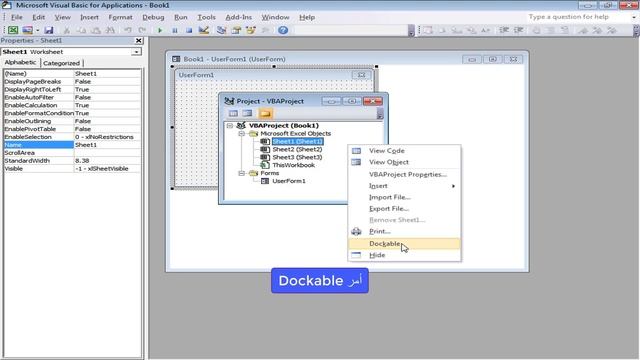Click the Project Explorer toolbar icon
Viewport: 640px width, 360px height.
[222, 30]
